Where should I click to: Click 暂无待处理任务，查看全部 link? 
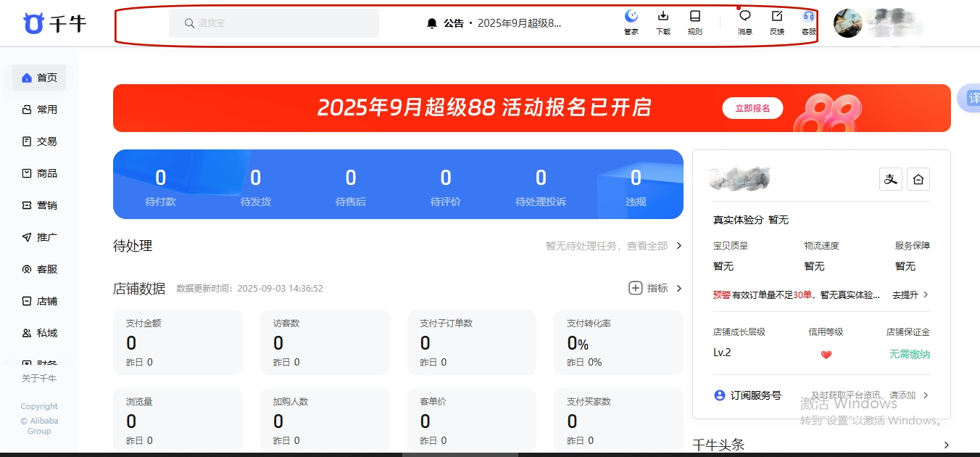pos(607,246)
